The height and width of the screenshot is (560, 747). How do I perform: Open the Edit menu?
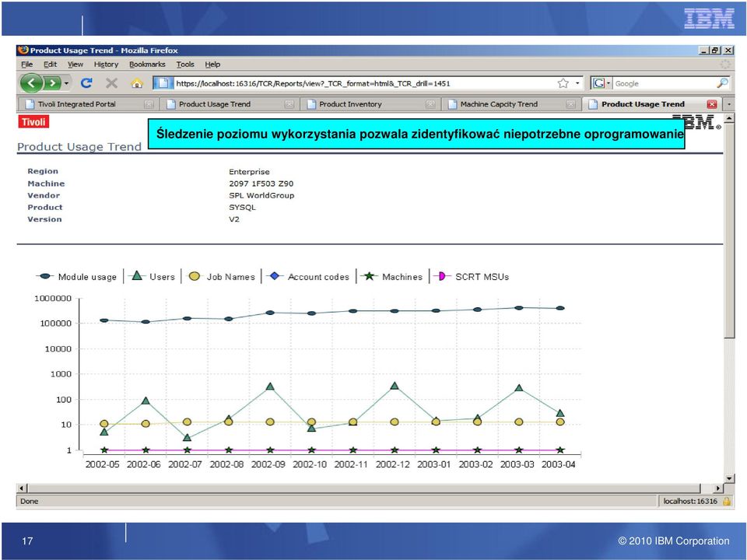[x=50, y=65]
